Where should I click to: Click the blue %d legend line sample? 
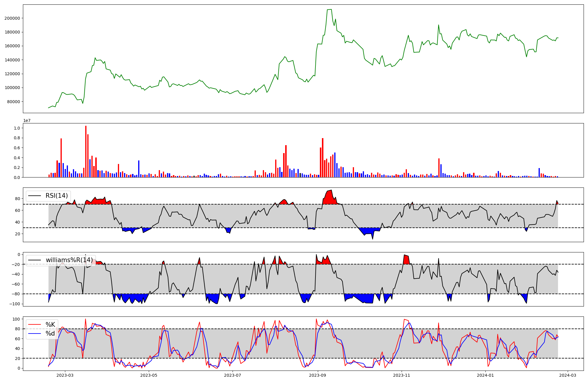point(34,334)
